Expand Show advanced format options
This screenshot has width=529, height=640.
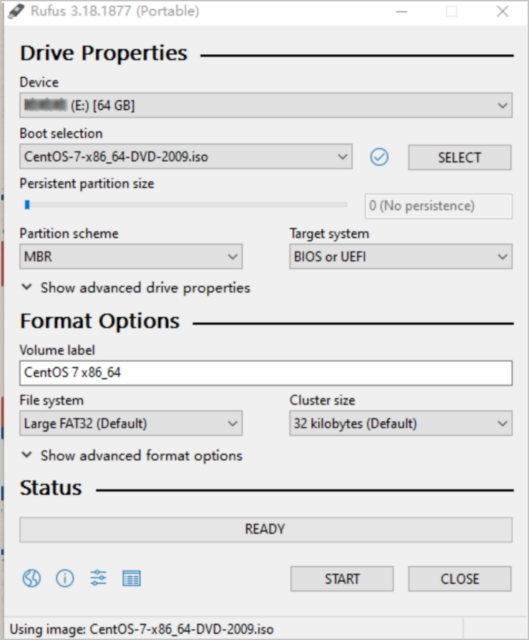point(131,455)
